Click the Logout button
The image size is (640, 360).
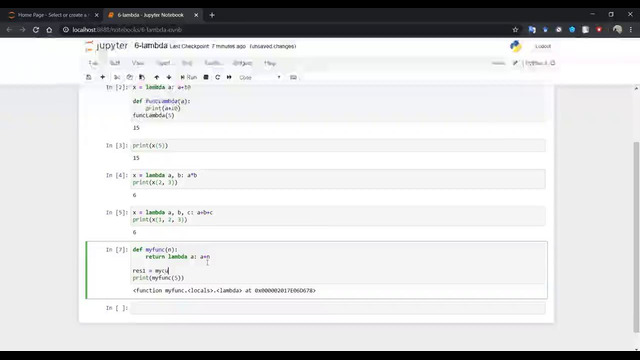pos(543,46)
